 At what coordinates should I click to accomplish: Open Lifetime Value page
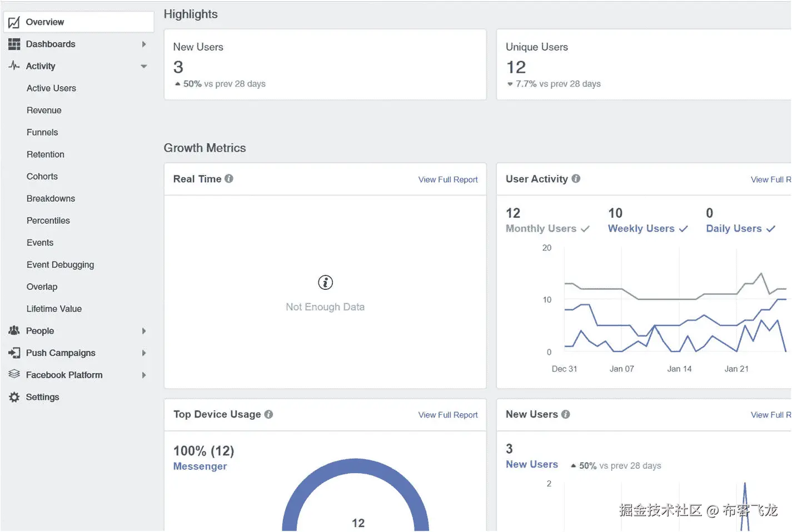point(54,309)
